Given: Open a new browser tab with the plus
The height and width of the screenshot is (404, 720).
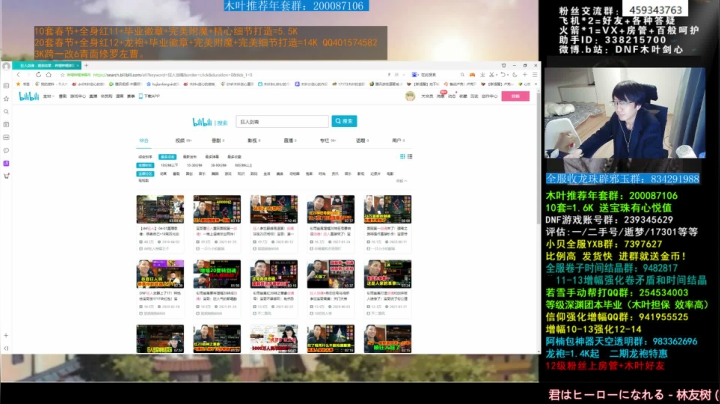Looking at the screenshot, I should click(86, 66).
